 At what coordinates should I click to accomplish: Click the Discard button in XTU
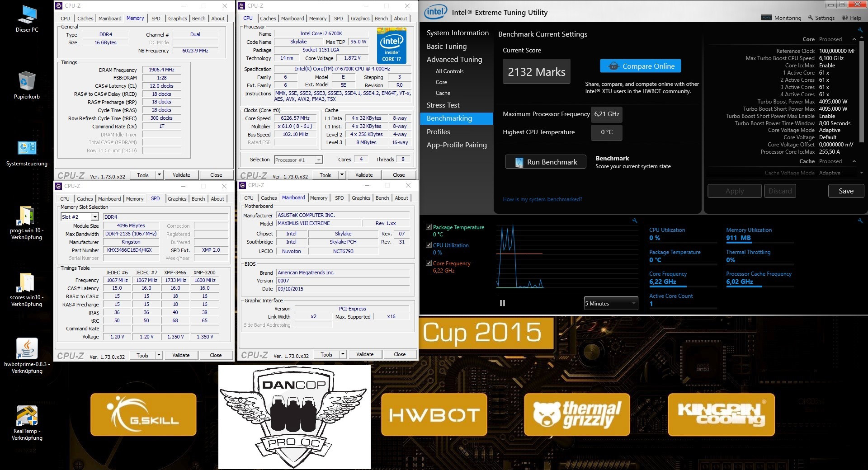click(780, 191)
